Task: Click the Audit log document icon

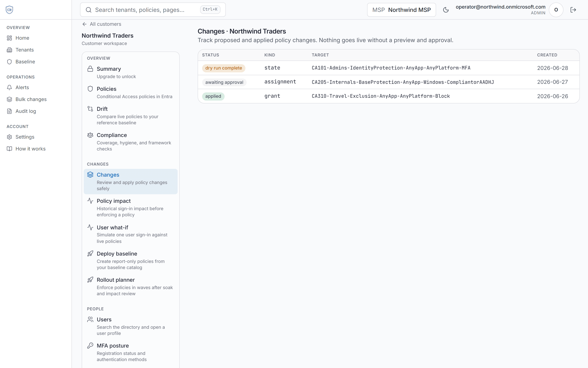Action: tap(9, 111)
